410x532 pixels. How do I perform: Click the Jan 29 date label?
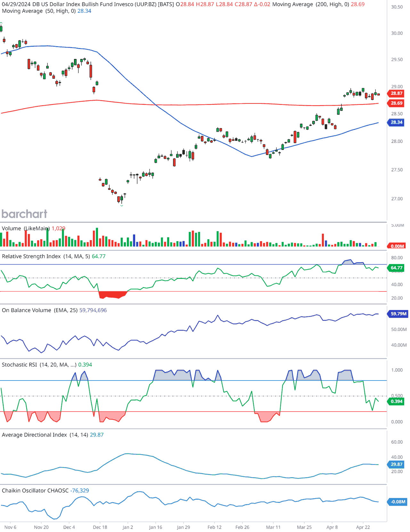[x=184, y=527]
